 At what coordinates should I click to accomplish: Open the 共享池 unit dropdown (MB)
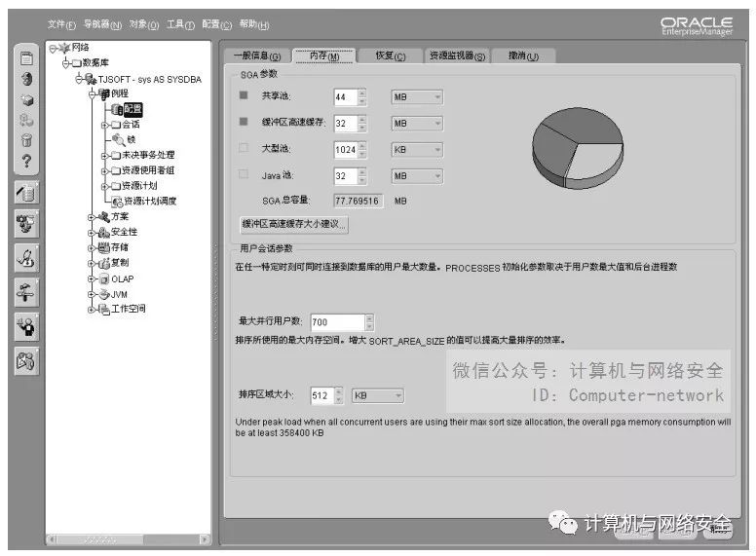pos(417,97)
